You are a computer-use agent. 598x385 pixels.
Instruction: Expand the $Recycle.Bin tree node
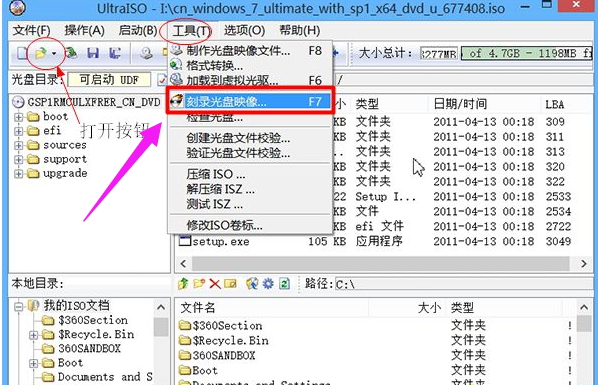point(34,335)
